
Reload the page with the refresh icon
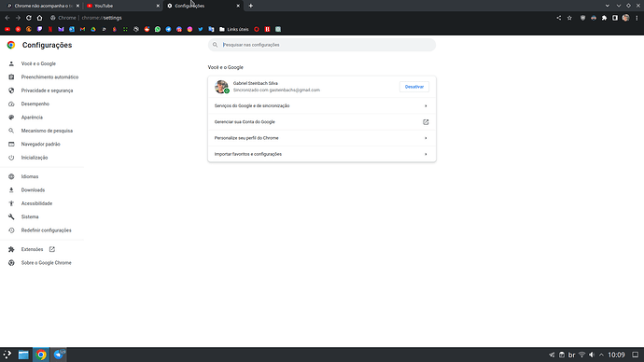(29, 18)
